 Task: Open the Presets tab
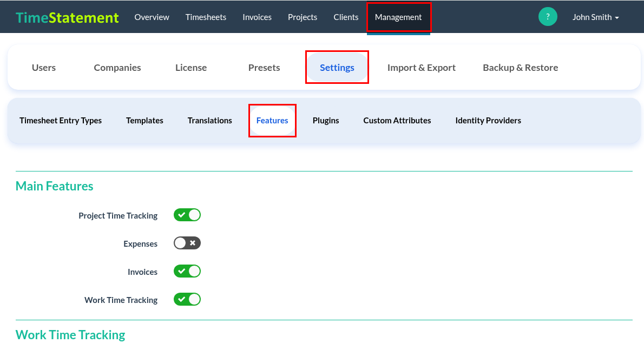[264, 68]
